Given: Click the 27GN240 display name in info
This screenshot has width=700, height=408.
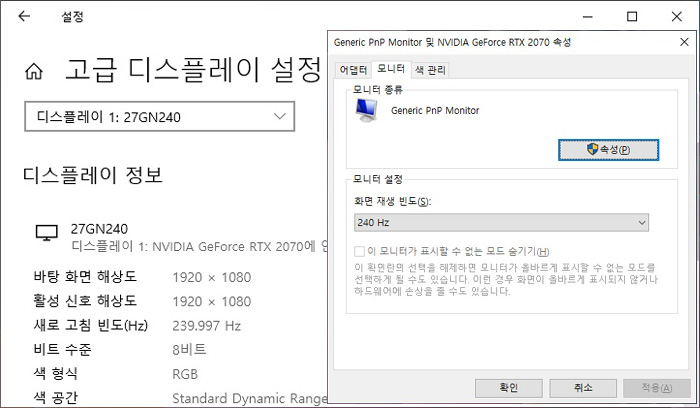Looking at the screenshot, I should 99,229.
